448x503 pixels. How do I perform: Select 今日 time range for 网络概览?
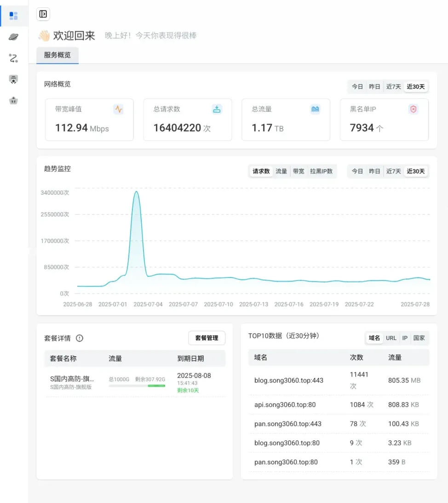pos(357,87)
